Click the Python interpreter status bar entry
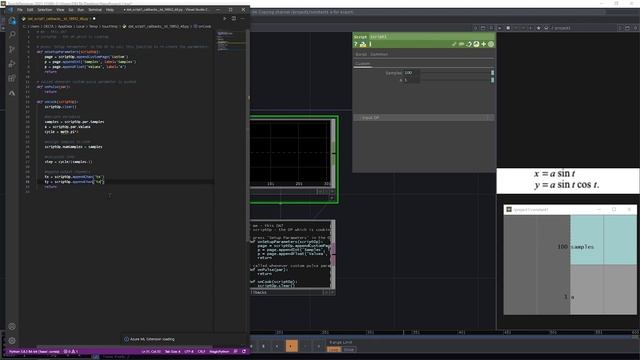This screenshot has width=640, height=360. 34,351
